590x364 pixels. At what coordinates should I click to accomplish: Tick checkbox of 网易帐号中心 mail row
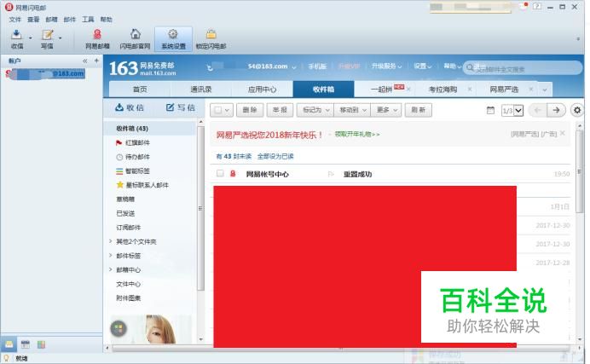(220, 173)
